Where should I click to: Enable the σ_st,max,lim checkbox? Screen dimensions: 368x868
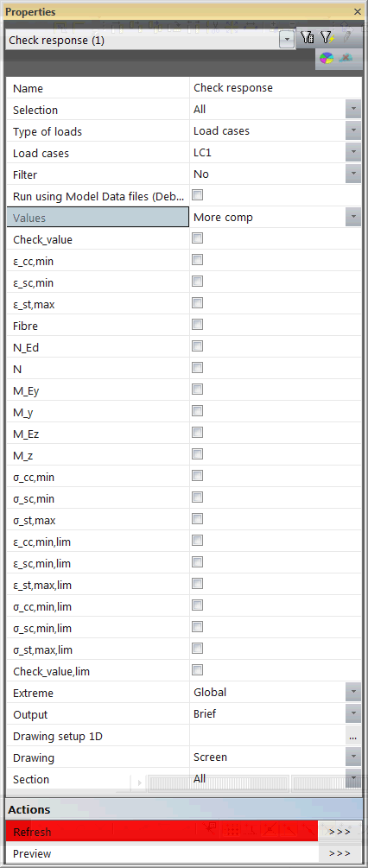197,649
